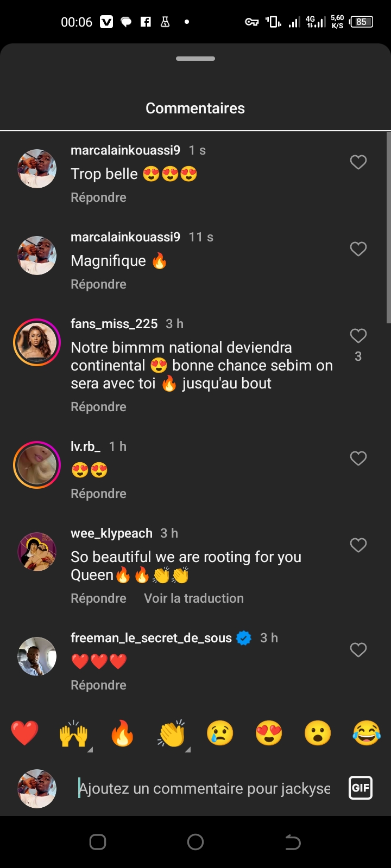Show translation of wee_klypeach's comment
The height and width of the screenshot is (868, 391).
pyautogui.click(x=194, y=598)
